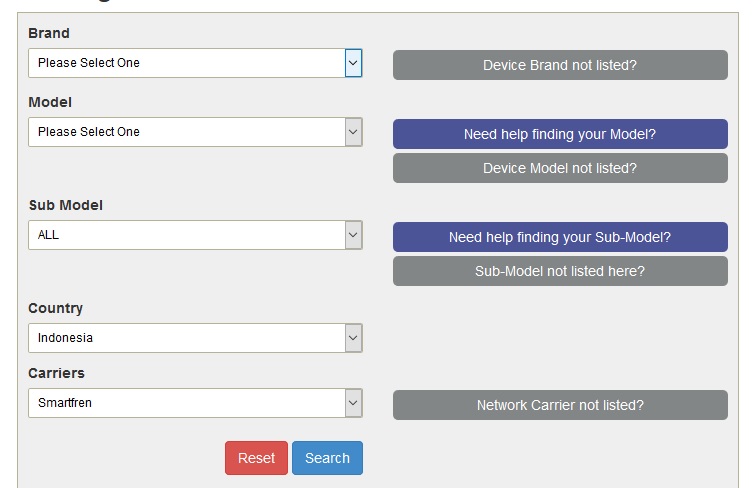Click the Brand field label
Viewport: 756px width, 488px height.
click(49, 33)
